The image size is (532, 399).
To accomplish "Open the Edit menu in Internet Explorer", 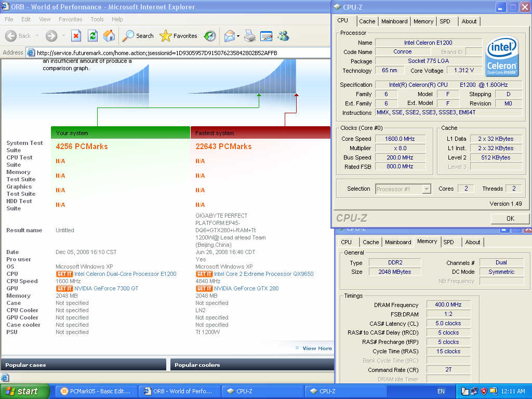I will [26, 19].
